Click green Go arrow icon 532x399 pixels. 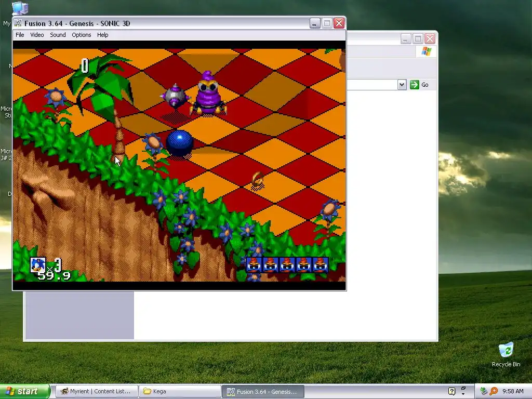pyautogui.click(x=414, y=85)
